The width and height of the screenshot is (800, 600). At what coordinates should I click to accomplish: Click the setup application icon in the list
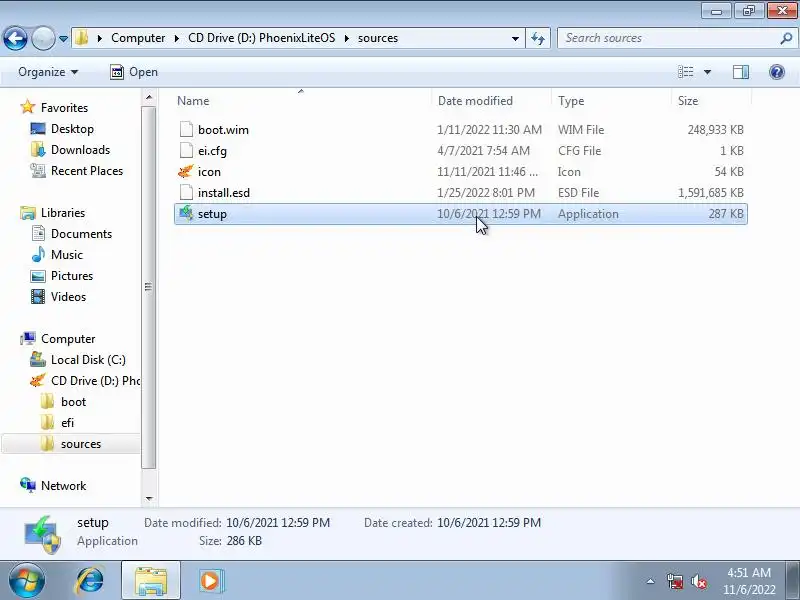[x=186, y=213]
